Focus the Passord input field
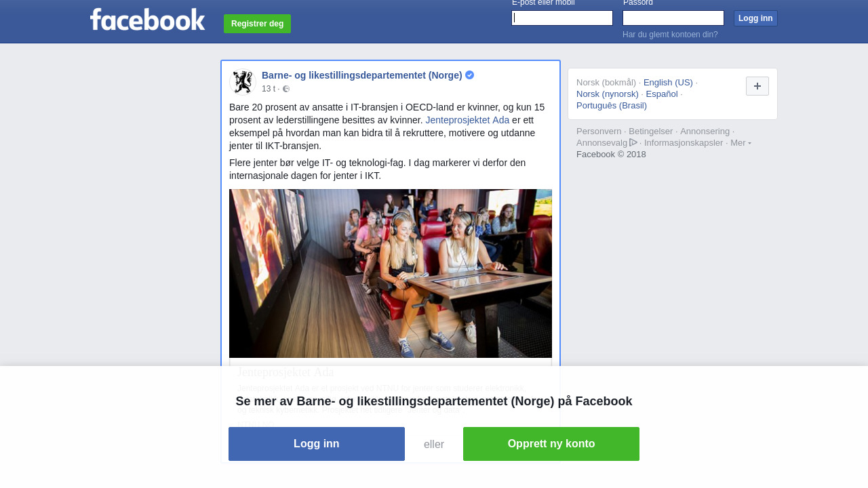This screenshot has width=868, height=488. coord(673,18)
